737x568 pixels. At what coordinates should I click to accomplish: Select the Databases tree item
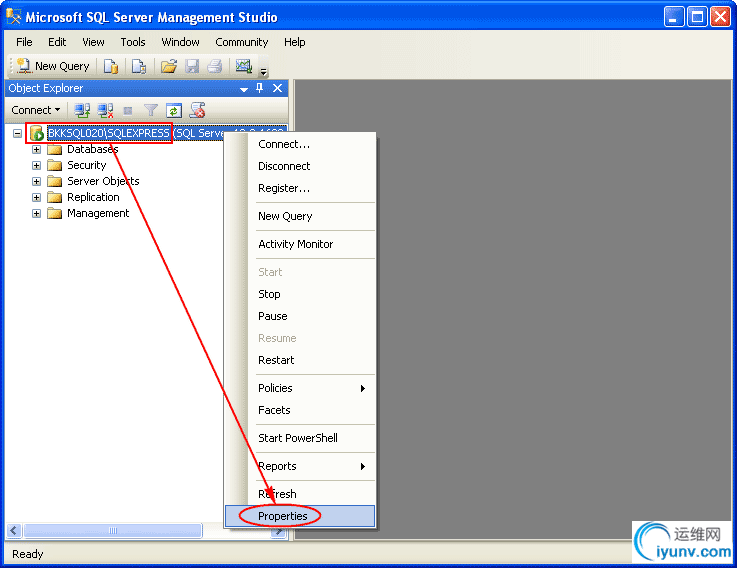[92, 150]
